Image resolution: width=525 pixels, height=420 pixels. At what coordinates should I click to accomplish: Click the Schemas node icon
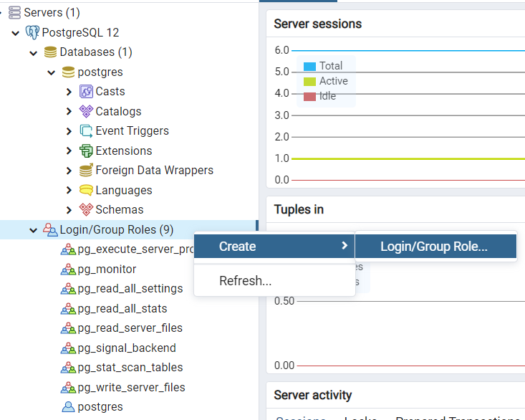click(x=86, y=210)
